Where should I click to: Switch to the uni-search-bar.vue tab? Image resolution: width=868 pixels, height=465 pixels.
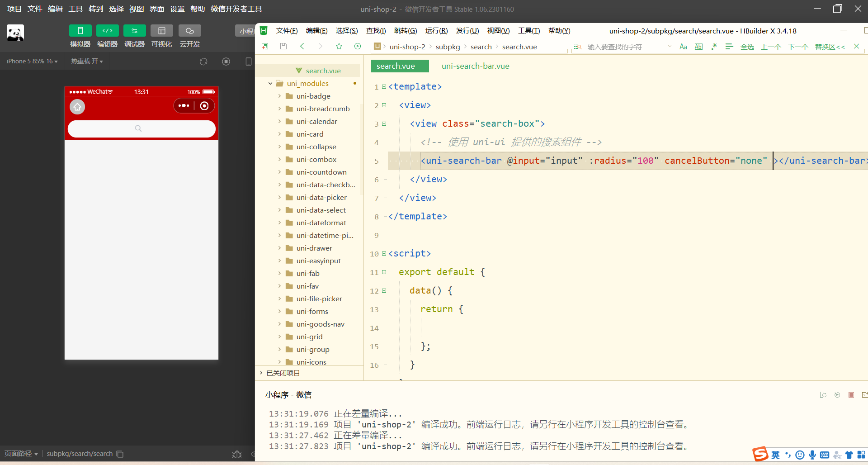coord(475,66)
